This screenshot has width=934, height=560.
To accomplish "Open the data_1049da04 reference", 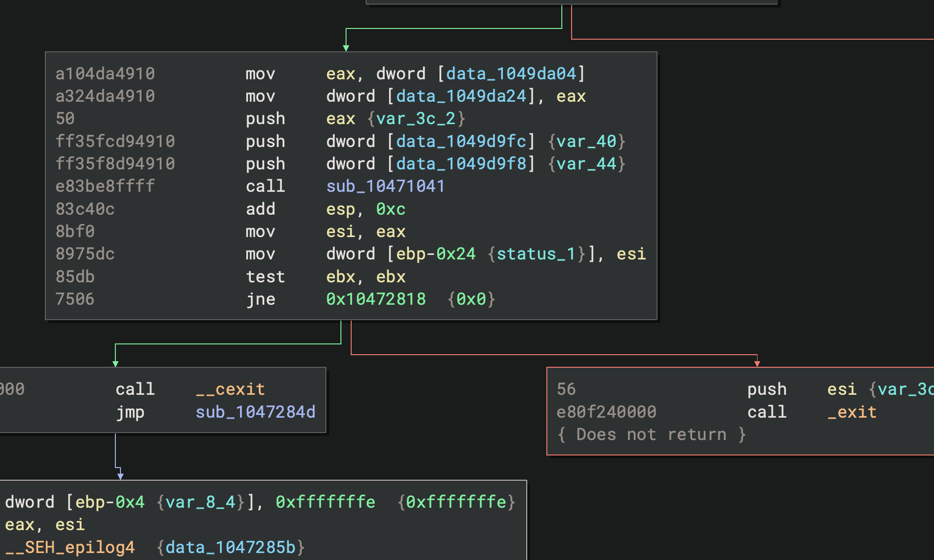I will click(511, 74).
